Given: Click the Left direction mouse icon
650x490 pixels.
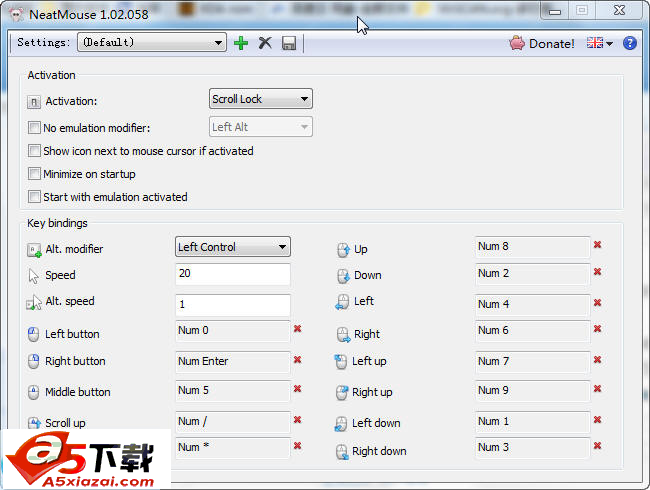Looking at the screenshot, I should tap(342, 302).
